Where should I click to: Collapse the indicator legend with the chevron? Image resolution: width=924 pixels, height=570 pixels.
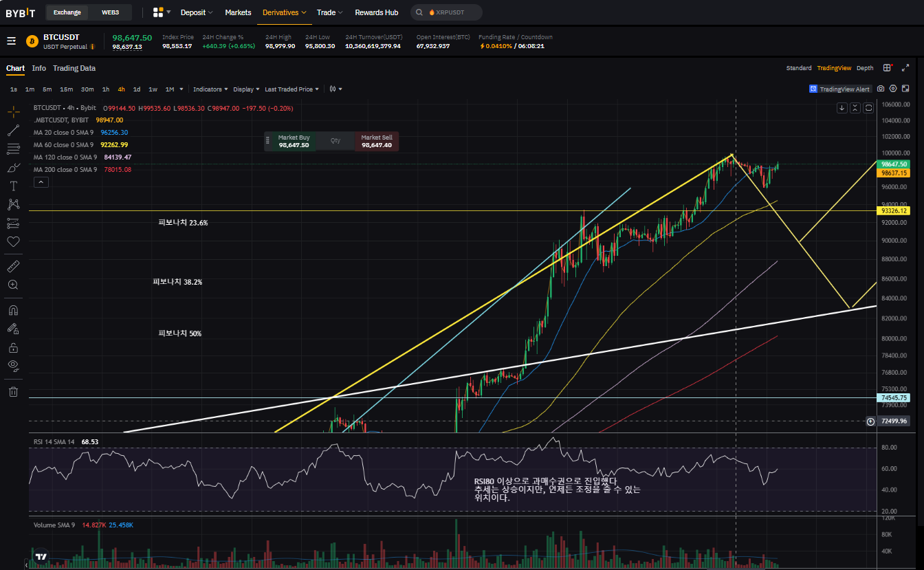point(41,182)
